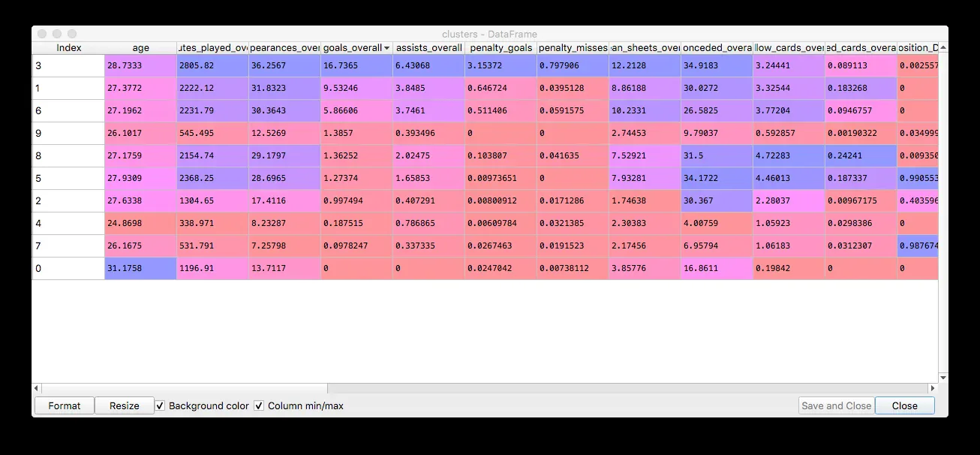
Task: Select cell with value 4.72283
Action: (789, 155)
